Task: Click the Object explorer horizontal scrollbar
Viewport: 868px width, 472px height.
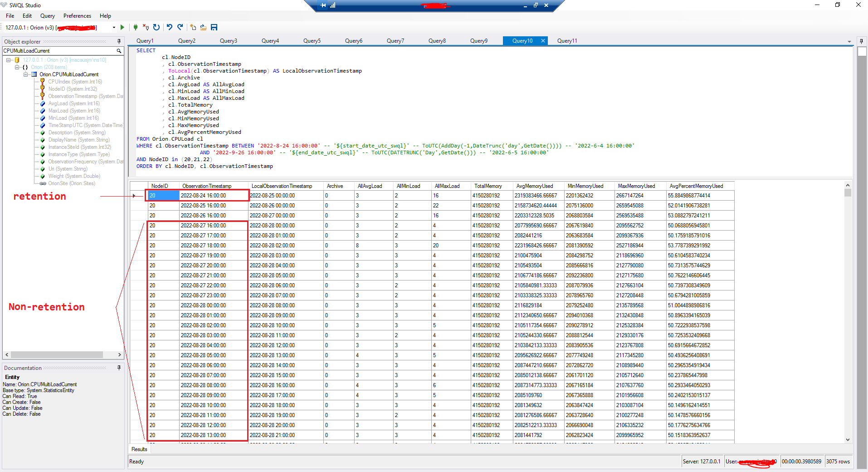Action: (57, 354)
